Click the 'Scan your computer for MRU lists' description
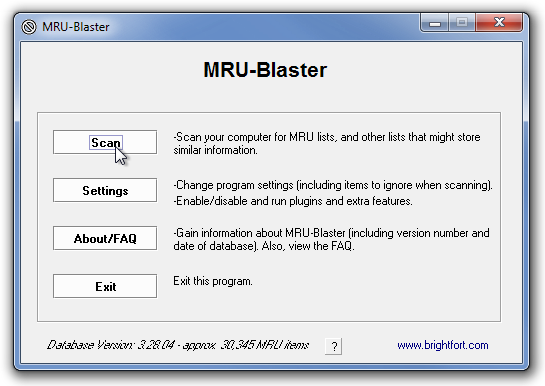 click(327, 143)
